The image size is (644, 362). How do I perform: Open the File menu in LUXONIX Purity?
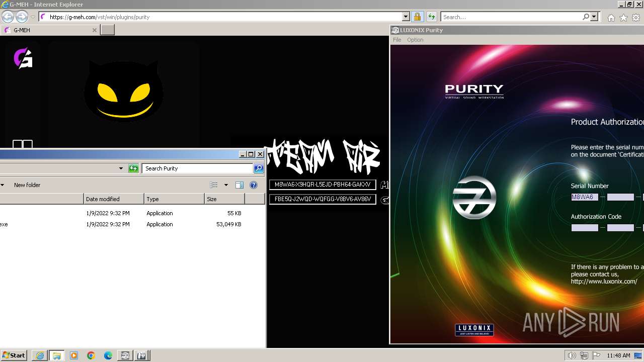[397, 40]
